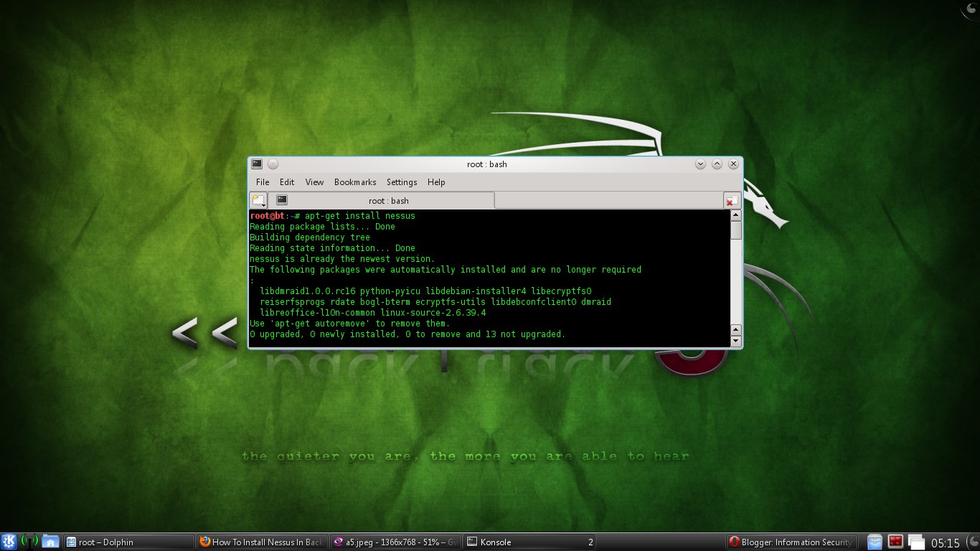Click the 'Reading package lists... Done' line
This screenshot has height=551, width=980.
(322, 227)
